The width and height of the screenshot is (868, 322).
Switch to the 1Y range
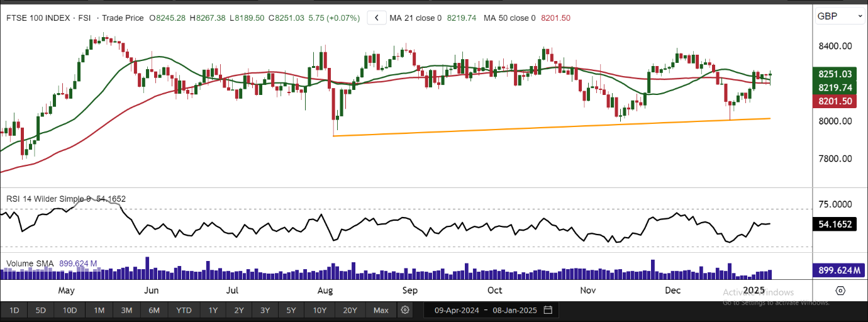pyautogui.click(x=213, y=310)
